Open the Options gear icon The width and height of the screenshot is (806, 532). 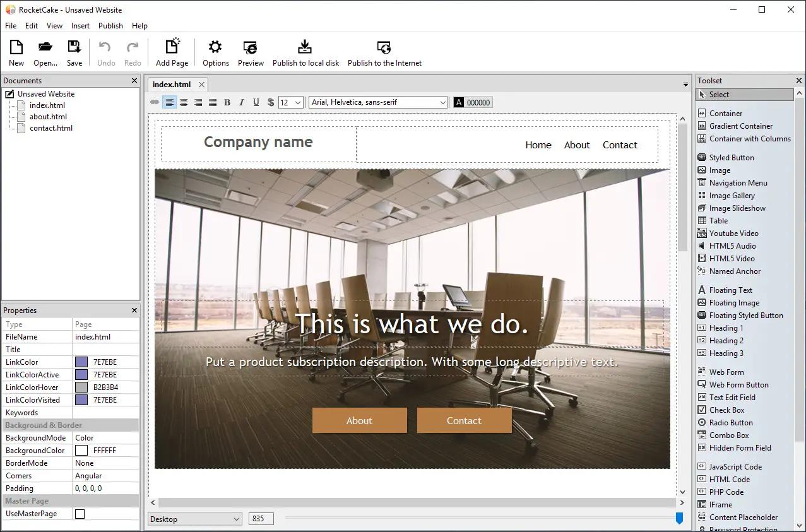[x=215, y=52]
